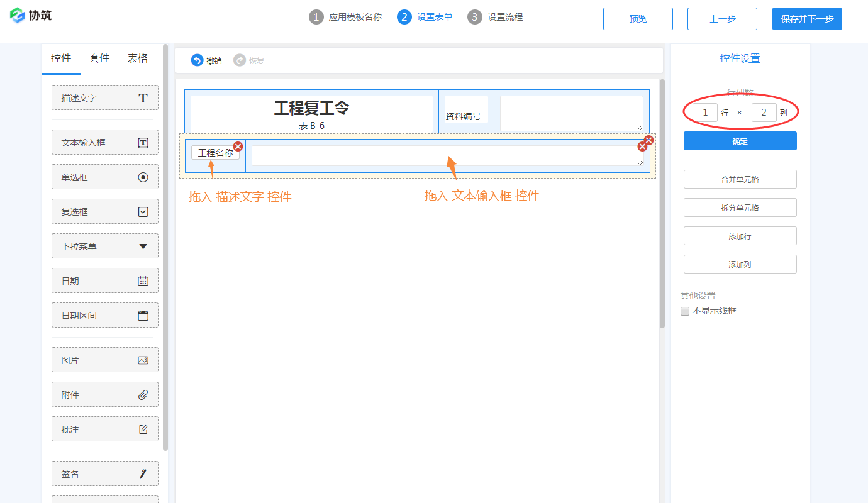Delete the 工程名称 label via red X
The height and width of the screenshot is (503, 868).
(238, 145)
